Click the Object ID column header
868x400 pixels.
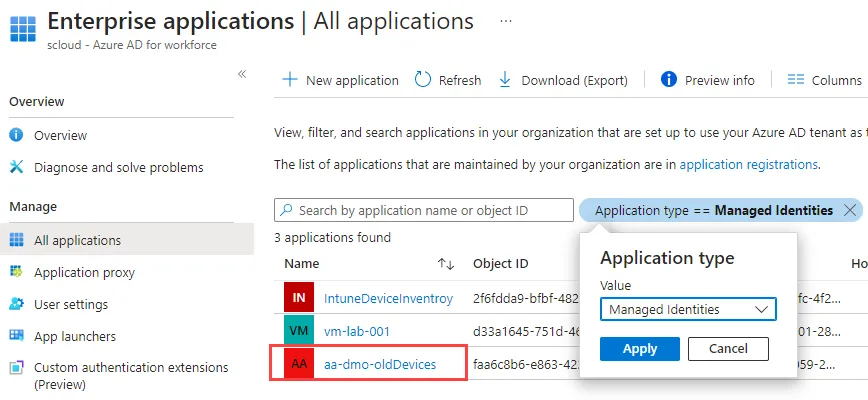501,264
